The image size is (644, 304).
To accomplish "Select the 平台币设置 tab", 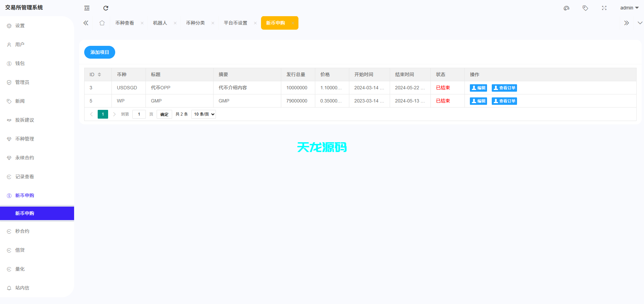I will point(235,23).
